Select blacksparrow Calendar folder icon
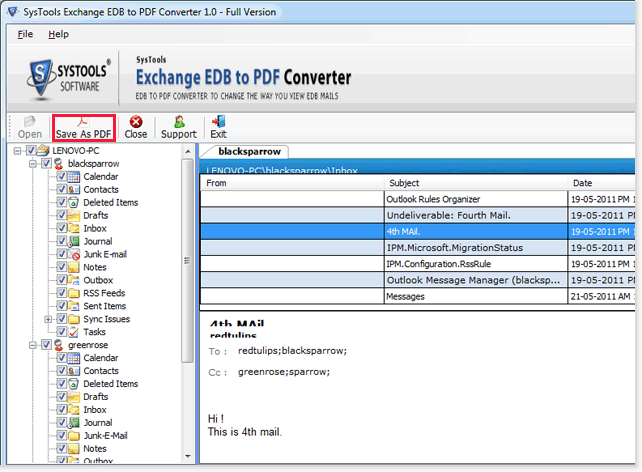The height and width of the screenshot is (472, 642). coord(74,177)
